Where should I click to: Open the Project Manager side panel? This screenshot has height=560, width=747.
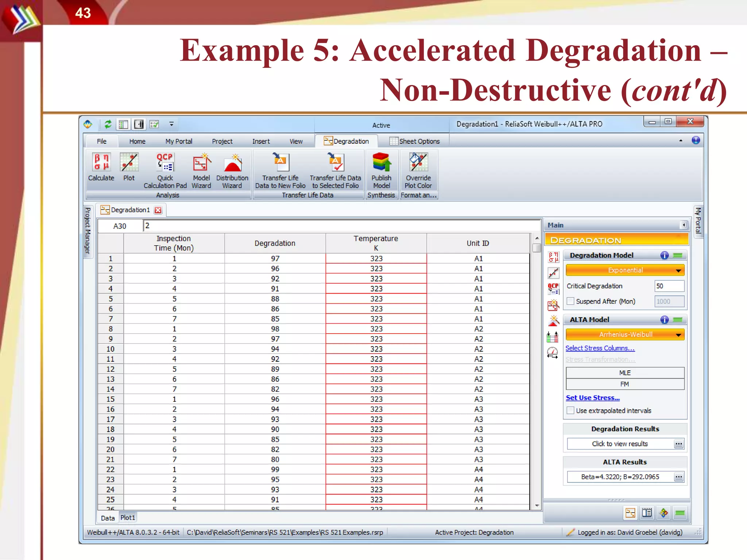pyautogui.click(x=88, y=231)
